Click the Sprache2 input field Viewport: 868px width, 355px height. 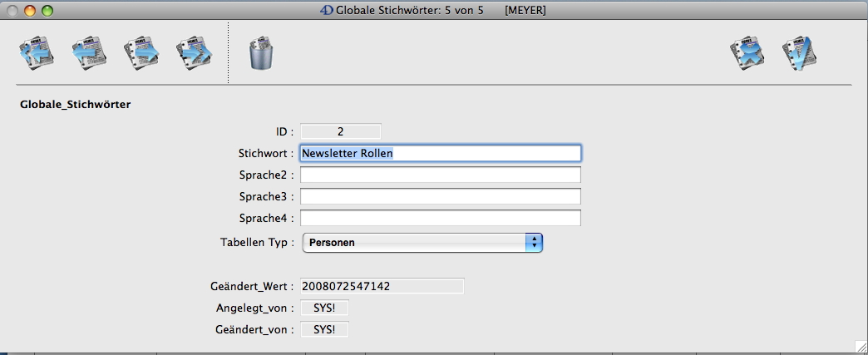pyautogui.click(x=441, y=175)
